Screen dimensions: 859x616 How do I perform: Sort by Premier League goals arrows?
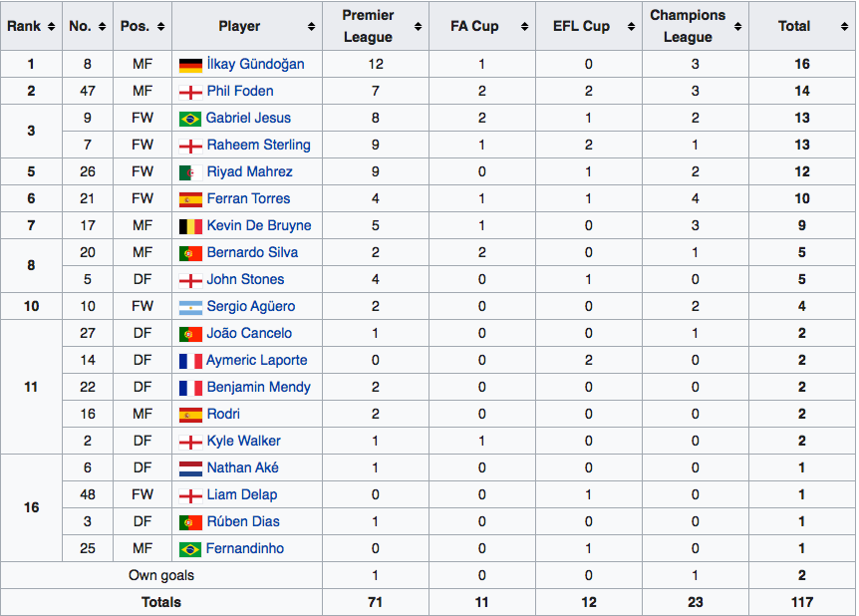[x=418, y=26]
